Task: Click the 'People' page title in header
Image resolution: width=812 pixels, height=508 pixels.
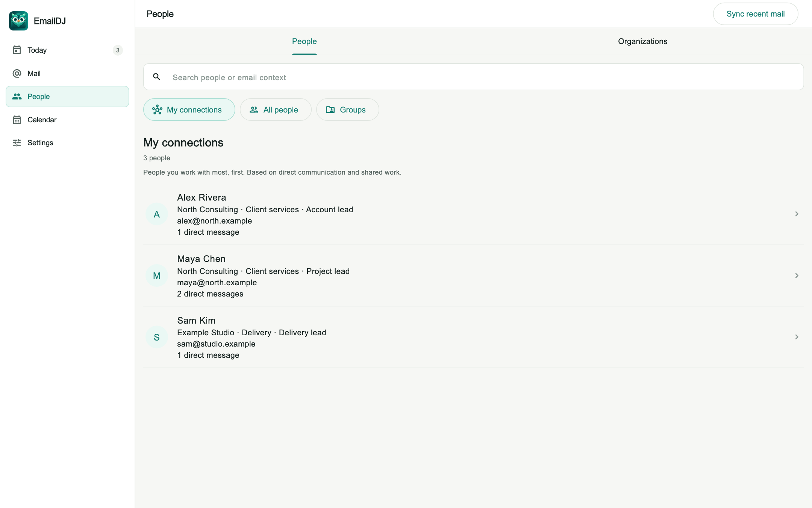Action: (x=160, y=14)
